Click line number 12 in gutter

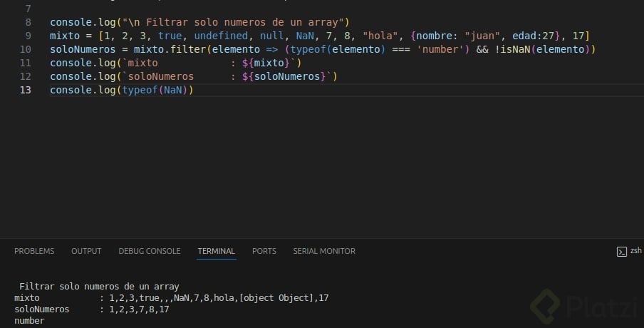tap(26, 76)
